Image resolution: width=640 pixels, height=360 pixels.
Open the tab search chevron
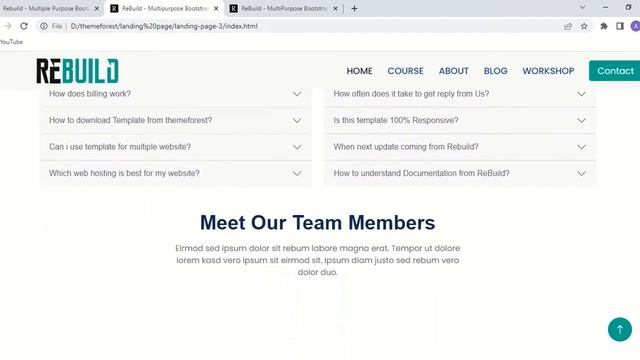point(582,7)
